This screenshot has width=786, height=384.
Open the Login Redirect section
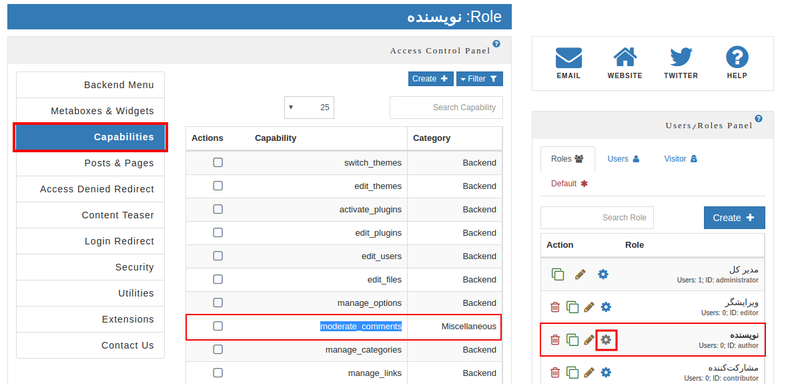click(90, 241)
